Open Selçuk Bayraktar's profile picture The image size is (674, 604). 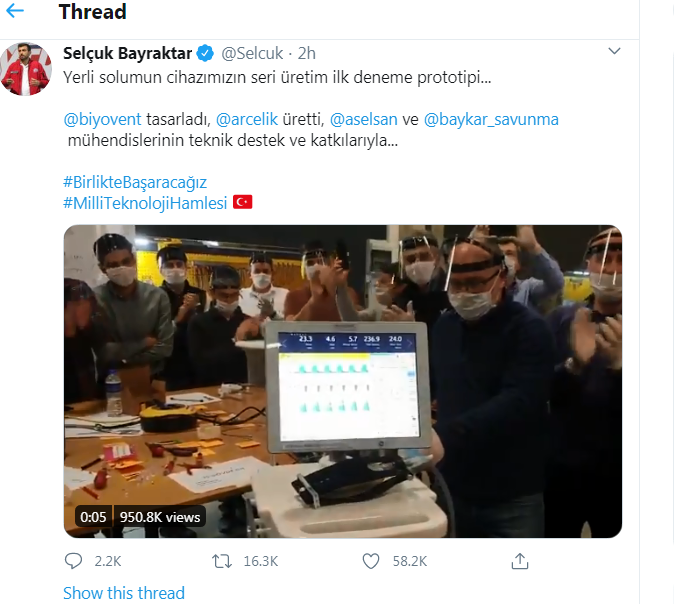coord(26,69)
